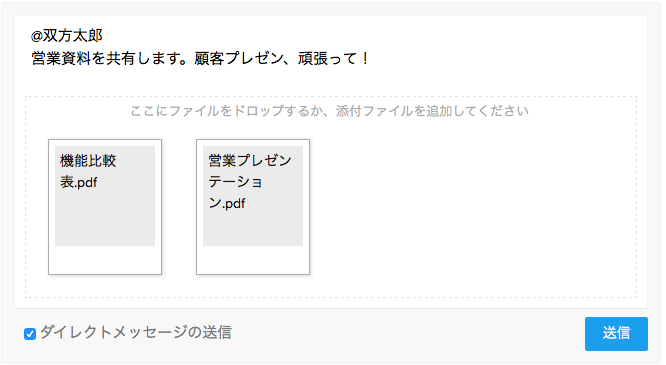The width and height of the screenshot is (666, 365).
Task: Click 添付ファイルを追加してください in drop zone hint
Action: coord(432,111)
